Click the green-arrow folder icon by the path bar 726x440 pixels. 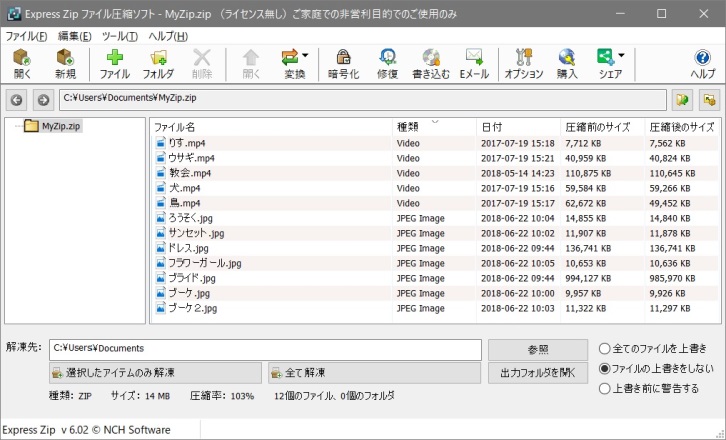tap(682, 100)
